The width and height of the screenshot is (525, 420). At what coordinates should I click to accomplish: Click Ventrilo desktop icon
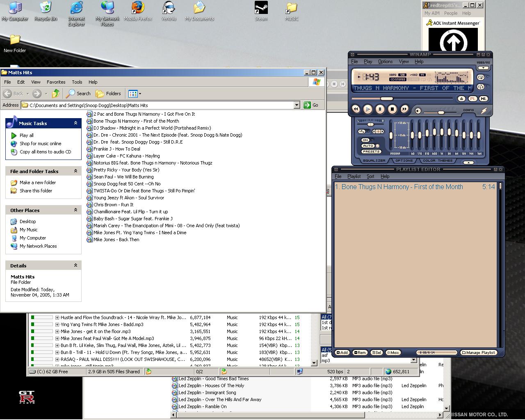169,11
